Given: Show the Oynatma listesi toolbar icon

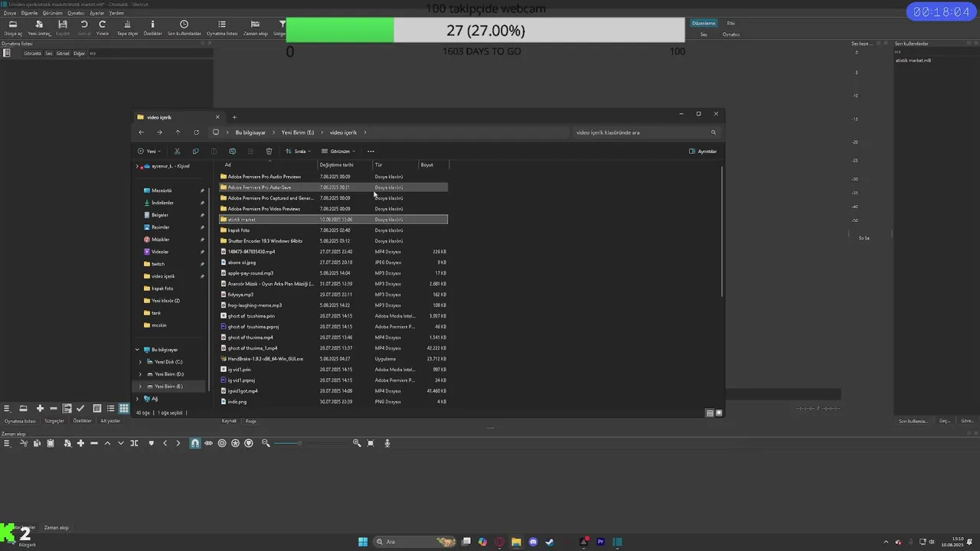Looking at the screenshot, I should 222,28.
